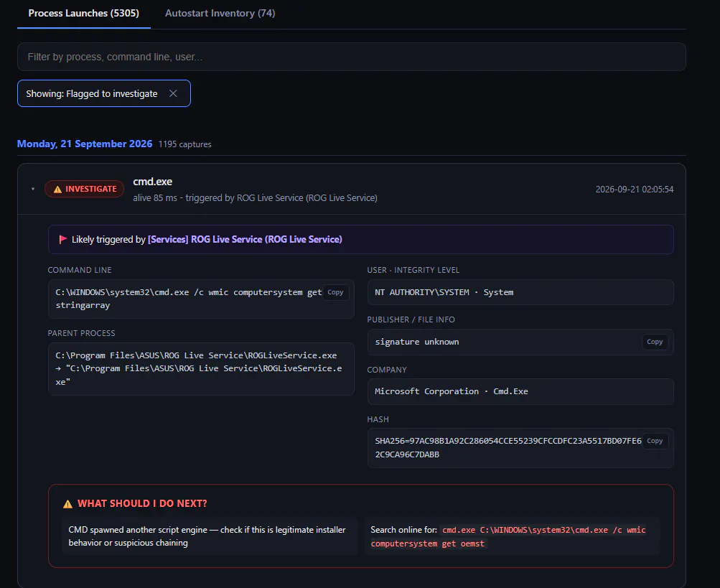The height and width of the screenshot is (588, 720).
Task: Open the Autostart Inventory tab
Action: [220, 14]
